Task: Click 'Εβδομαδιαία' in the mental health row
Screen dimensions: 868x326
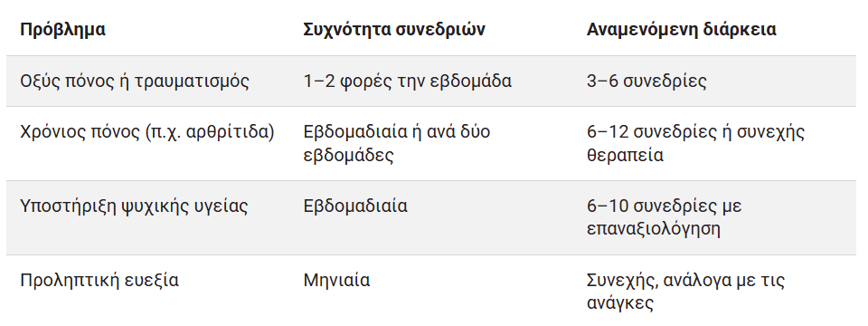Action: click(355, 206)
